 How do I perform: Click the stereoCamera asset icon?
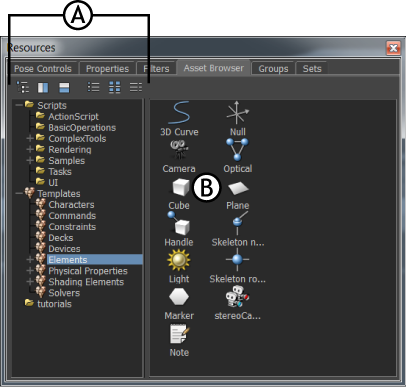click(x=237, y=296)
